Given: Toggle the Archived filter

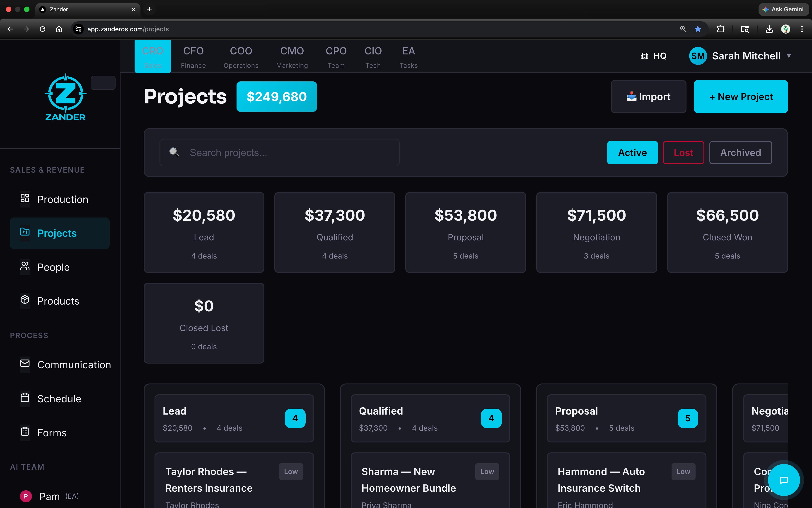Looking at the screenshot, I should 741,153.
